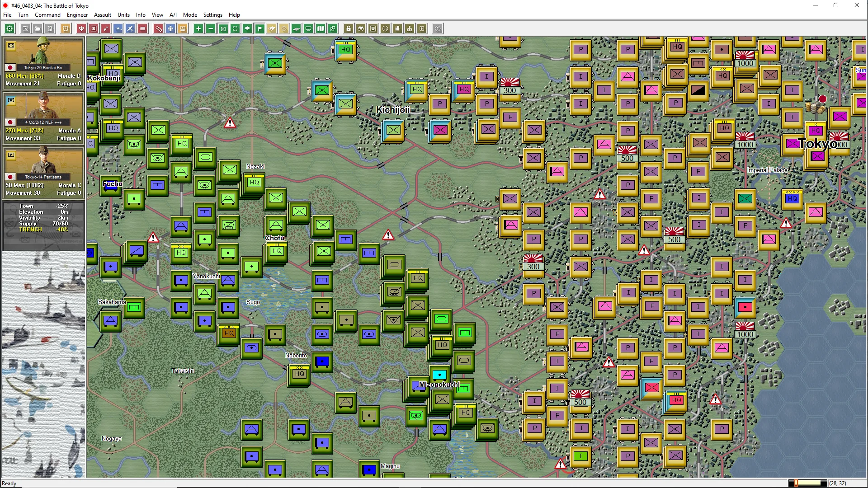Image resolution: width=868 pixels, height=488 pixels.
Task: Select the 4 Co/2/12 NLF unit card
Action: pos(43,117)
